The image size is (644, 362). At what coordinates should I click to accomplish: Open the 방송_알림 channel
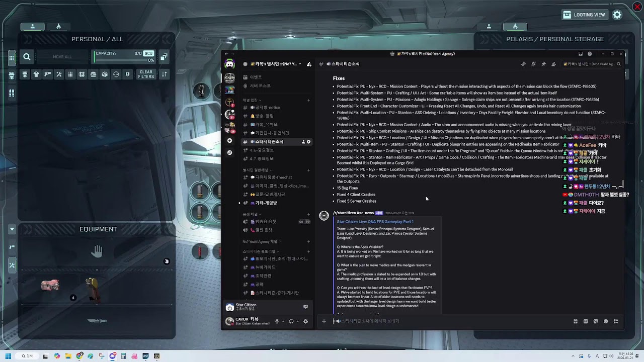(276, 116)
